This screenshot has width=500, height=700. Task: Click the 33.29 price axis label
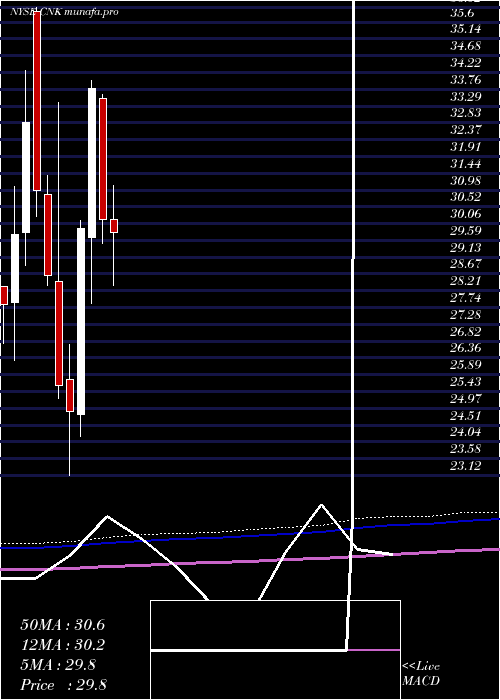pos(466,97)
